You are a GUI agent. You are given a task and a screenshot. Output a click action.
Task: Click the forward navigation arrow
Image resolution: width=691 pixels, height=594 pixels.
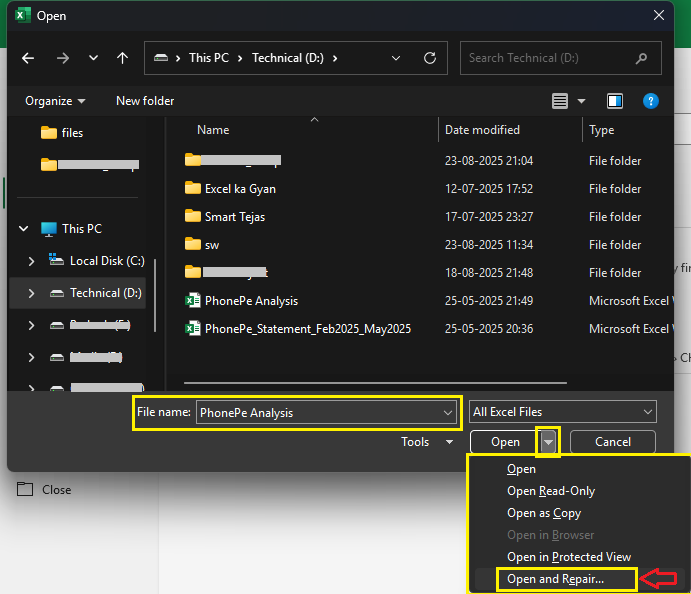pyautogui.click(x=63, y=58)
